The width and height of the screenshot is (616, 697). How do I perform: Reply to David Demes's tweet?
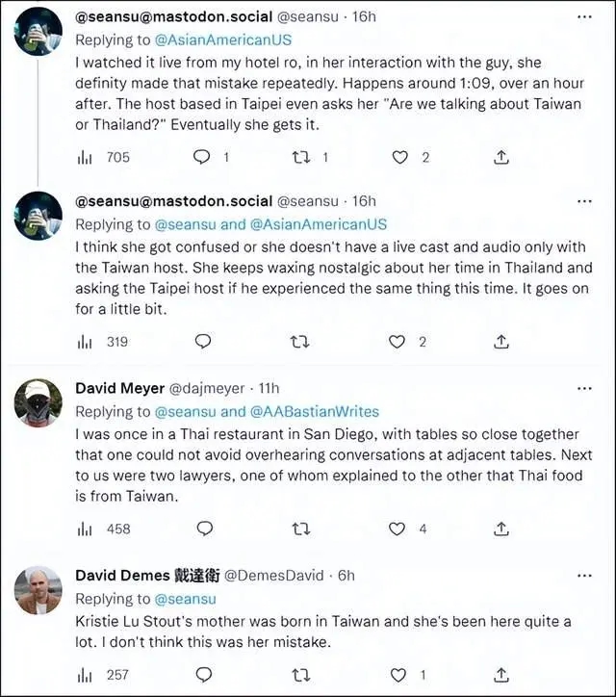click(202, 675)
